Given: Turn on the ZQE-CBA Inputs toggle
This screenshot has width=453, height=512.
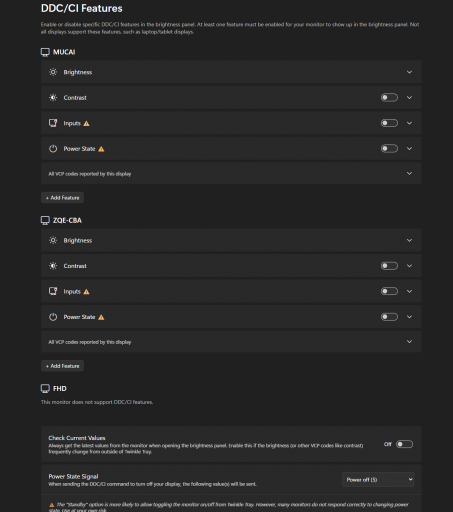Looking at the screenshot, I should [x=389, y=291].
